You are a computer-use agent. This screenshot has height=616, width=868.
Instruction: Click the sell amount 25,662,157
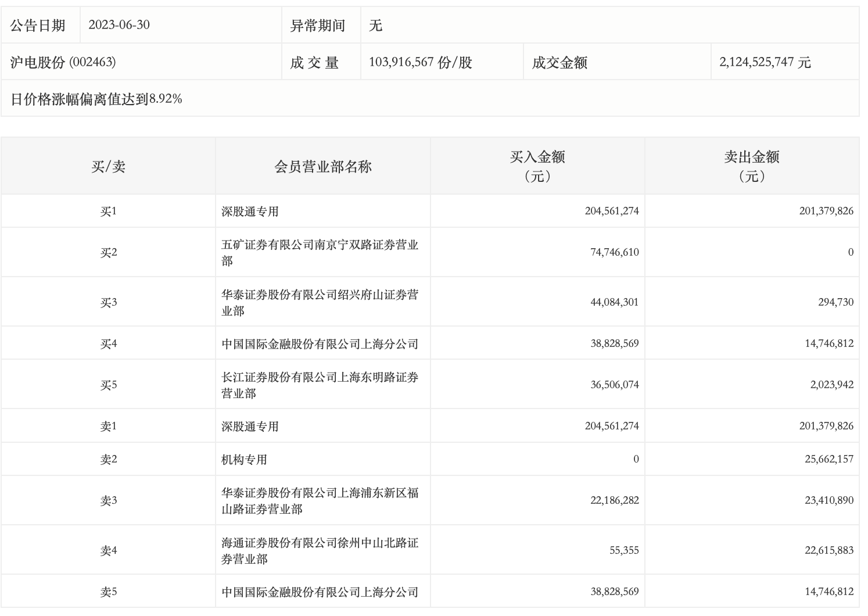[829, 459]
